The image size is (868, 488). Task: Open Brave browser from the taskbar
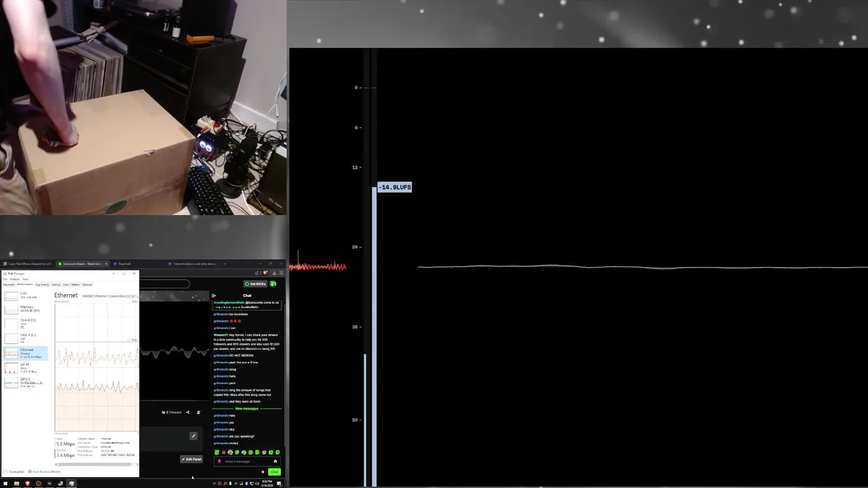(x=27, y=483)
